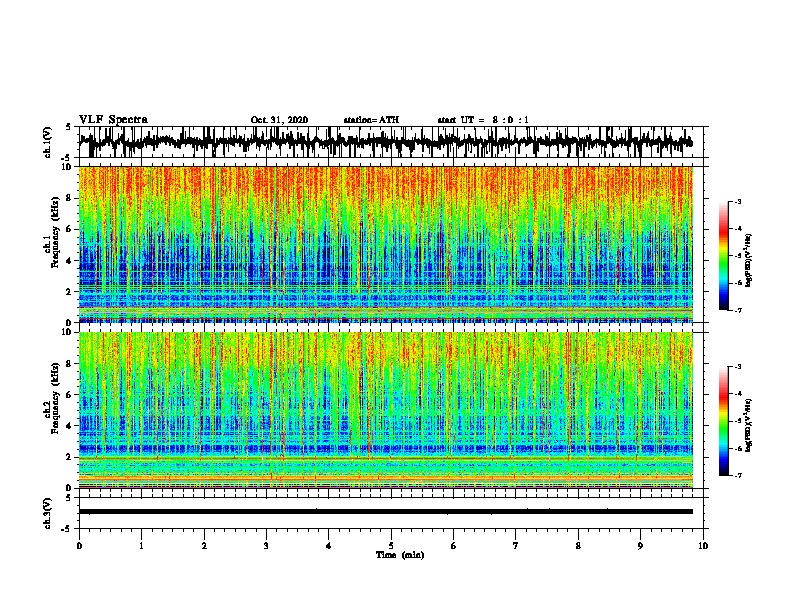The width and height of the screenshot is (792, 612).
Task: Click the ch.1(V) waveform trace panel
Action: 391,142
